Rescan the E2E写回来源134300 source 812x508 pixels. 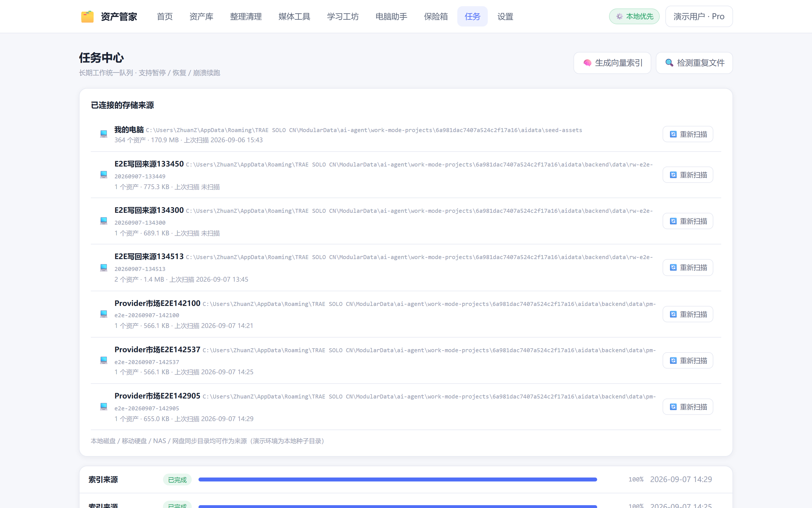click(x=688, y=221)
